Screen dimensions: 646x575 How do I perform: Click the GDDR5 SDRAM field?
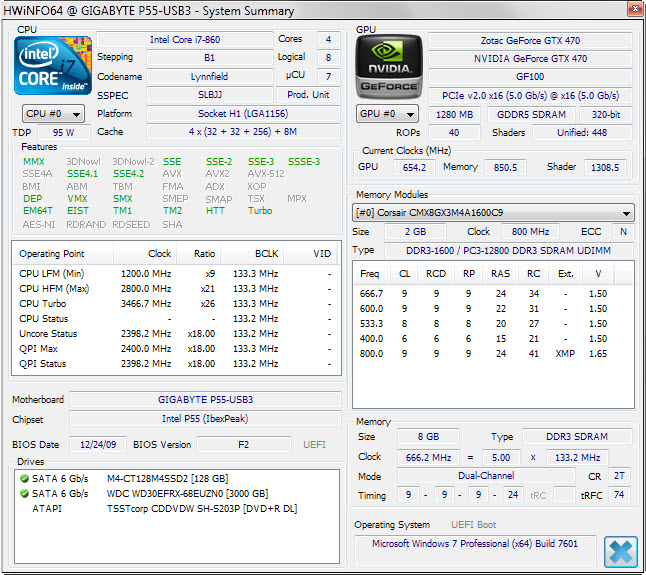pyautogui.click(x=531, y=115)
